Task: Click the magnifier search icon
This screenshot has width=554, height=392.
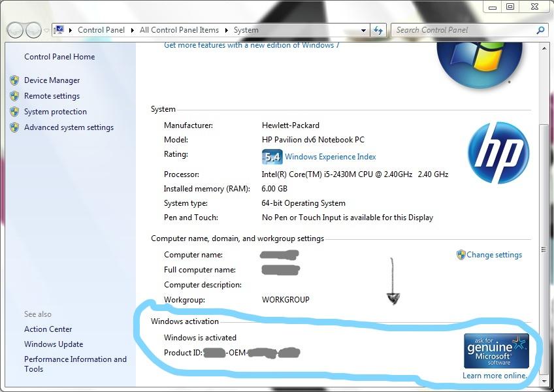Action: (540, 31)
